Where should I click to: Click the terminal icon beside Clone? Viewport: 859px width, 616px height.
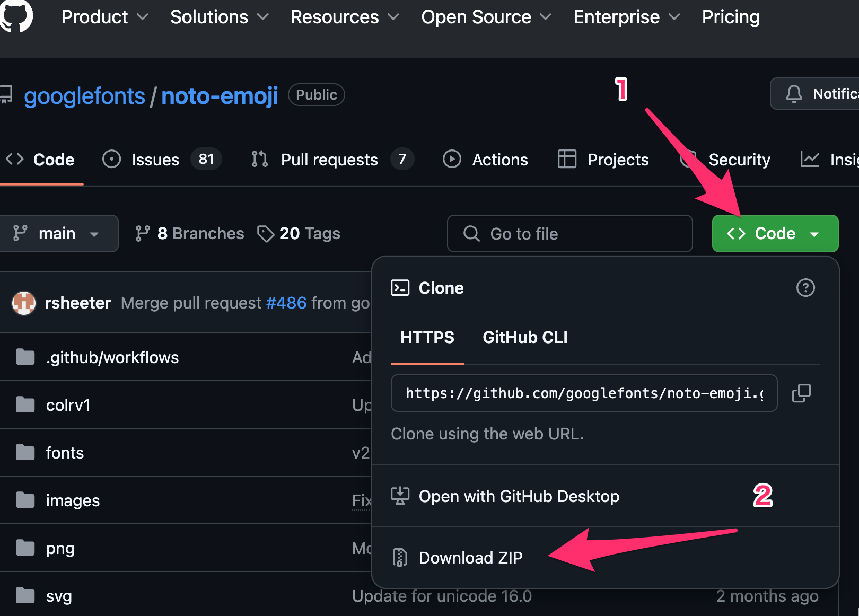click(x=400, y=288)
